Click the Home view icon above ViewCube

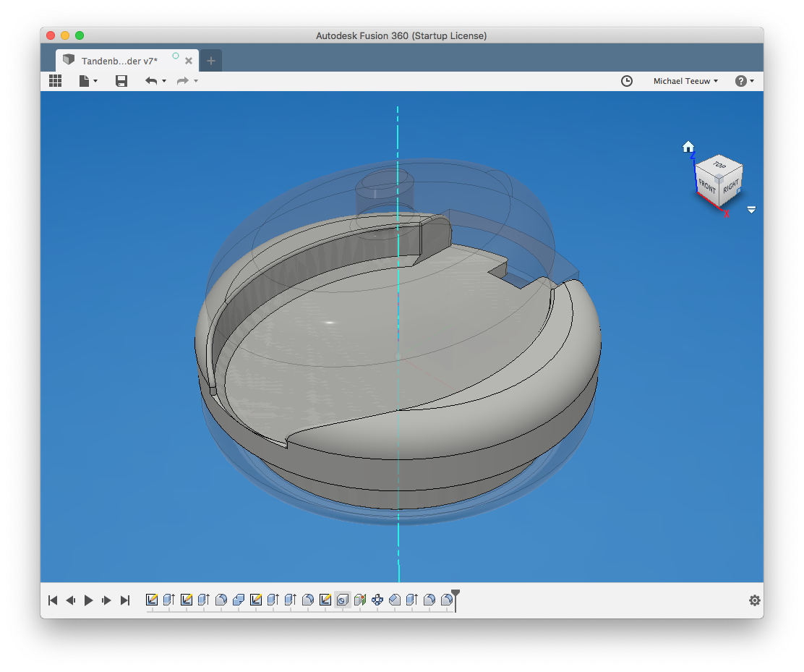click(688, 147)
